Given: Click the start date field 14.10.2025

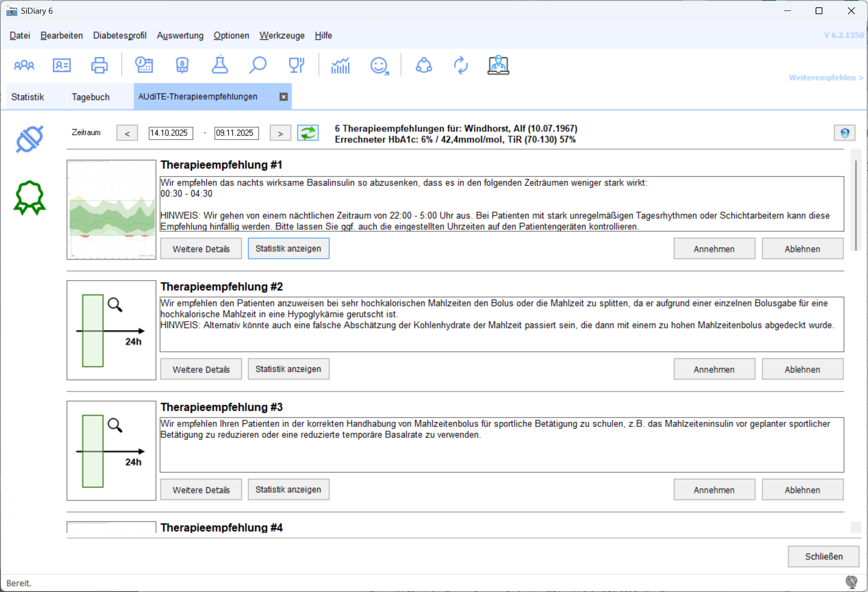Looking at the screenshot, I should pos(170,133).
